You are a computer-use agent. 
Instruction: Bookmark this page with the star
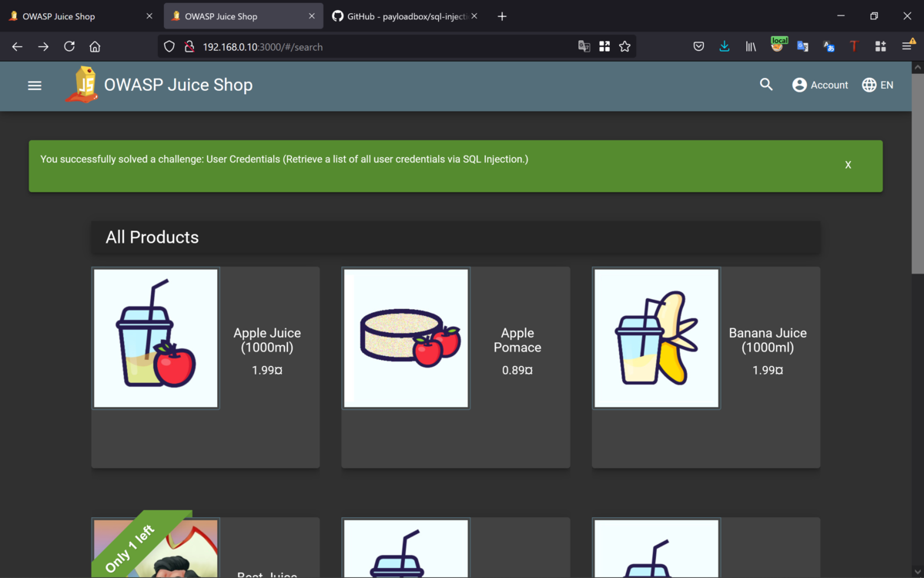pos(624,47)
